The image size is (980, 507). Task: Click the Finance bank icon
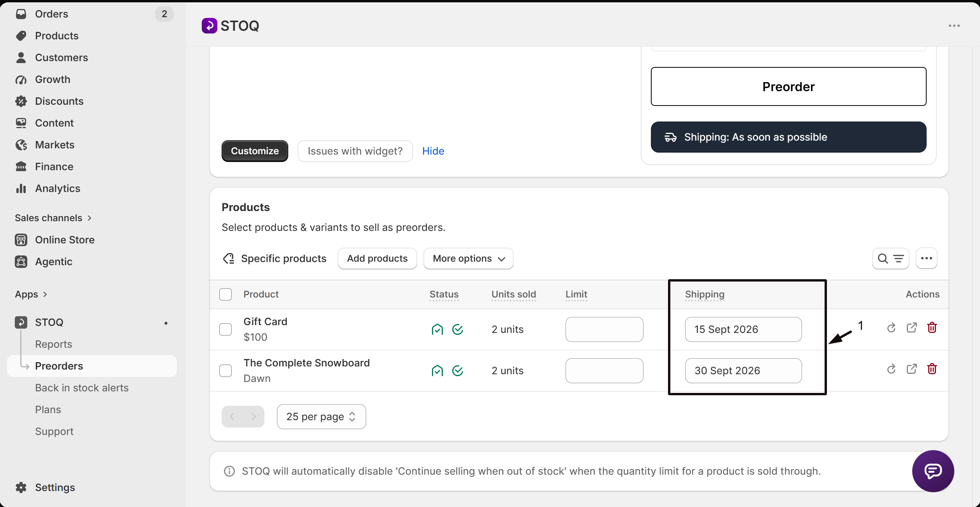click(21, 167)
